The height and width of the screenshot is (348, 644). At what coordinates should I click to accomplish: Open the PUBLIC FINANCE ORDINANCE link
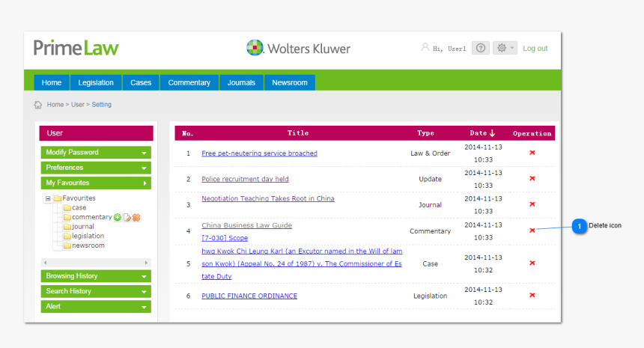249,296
